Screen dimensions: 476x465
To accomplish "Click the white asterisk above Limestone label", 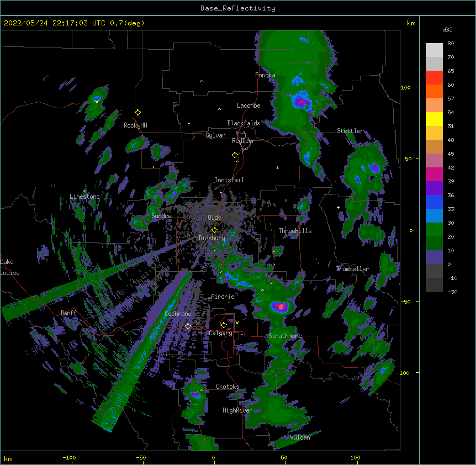I will [85, 191].
